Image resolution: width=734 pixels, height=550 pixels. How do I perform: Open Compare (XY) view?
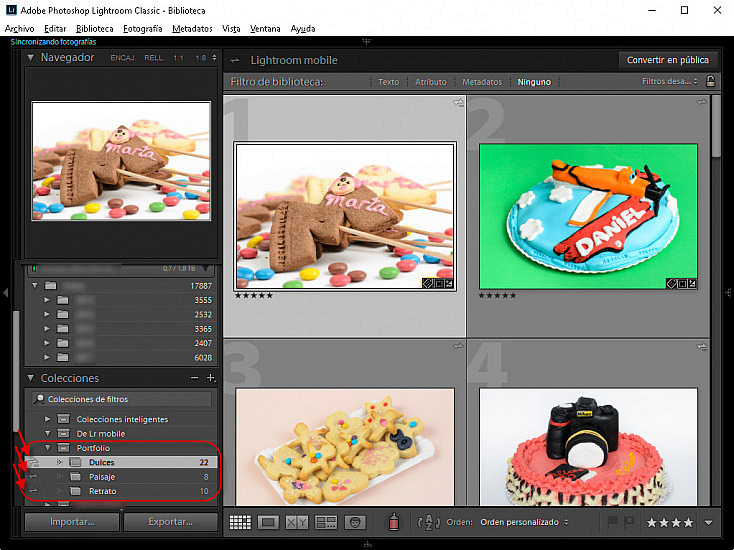click(297, 522)
